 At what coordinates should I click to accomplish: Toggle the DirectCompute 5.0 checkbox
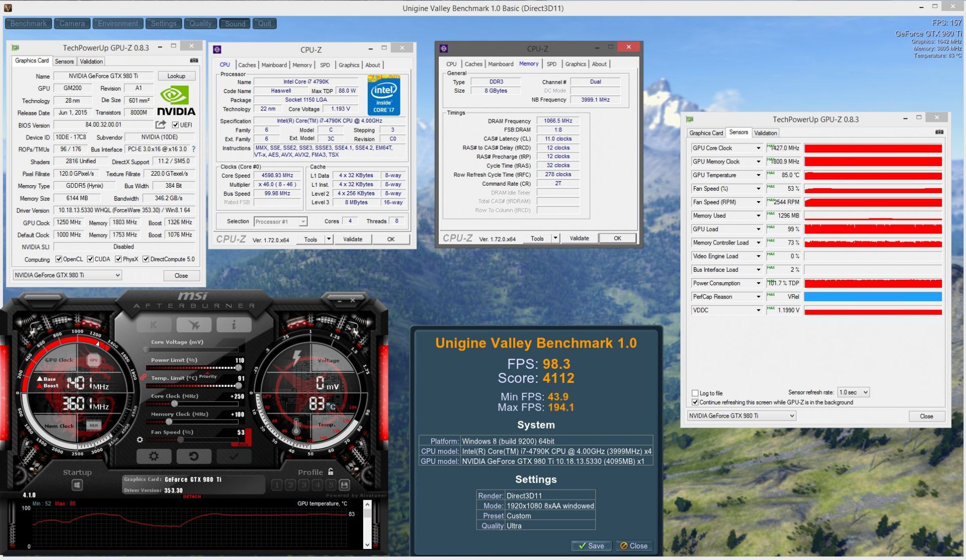pyautogui.click(x=146, y=259)
